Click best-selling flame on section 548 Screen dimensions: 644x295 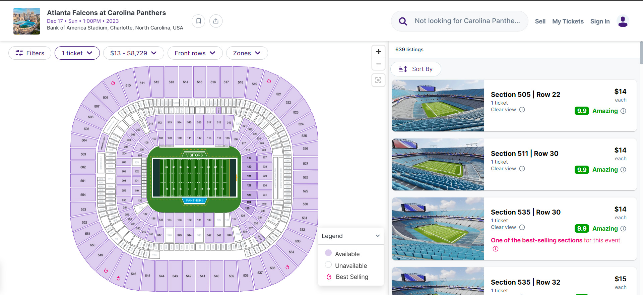click(106, 271)
